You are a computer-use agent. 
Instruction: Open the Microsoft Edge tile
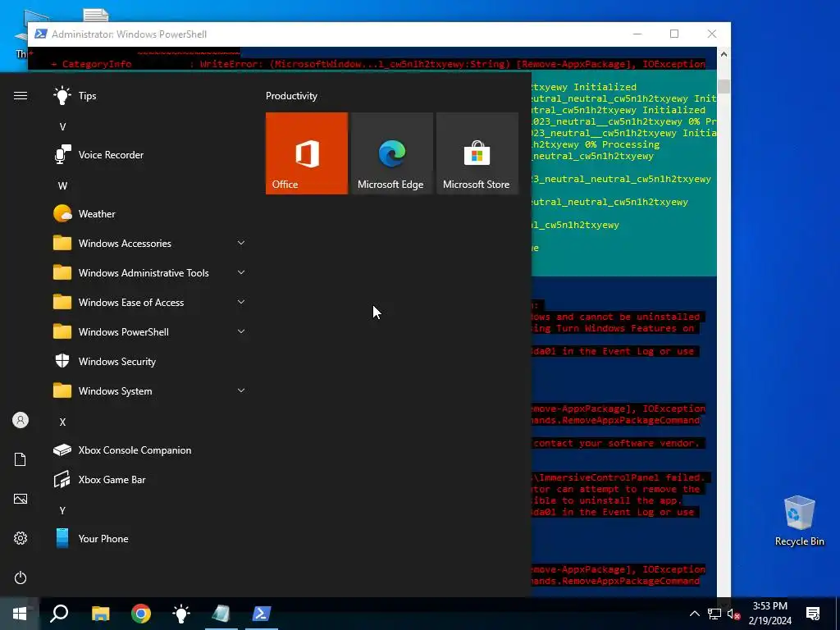[391, 153]
